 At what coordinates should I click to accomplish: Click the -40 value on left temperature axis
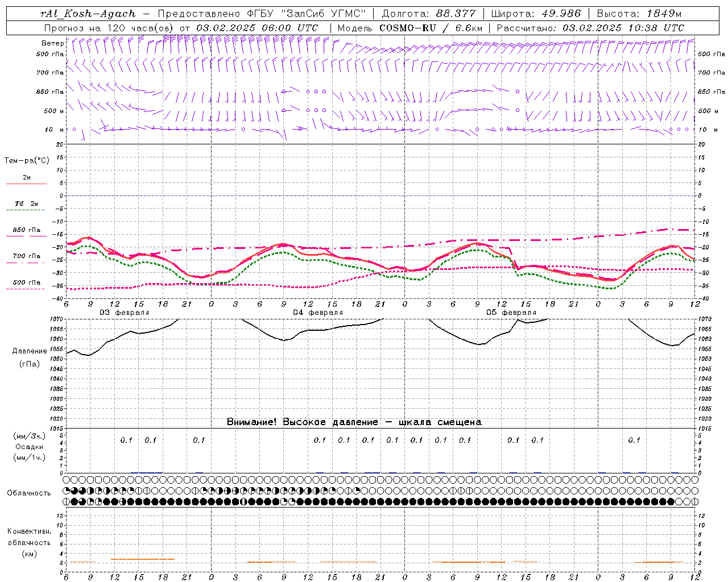pyautogui.click(x=59, y=299)
